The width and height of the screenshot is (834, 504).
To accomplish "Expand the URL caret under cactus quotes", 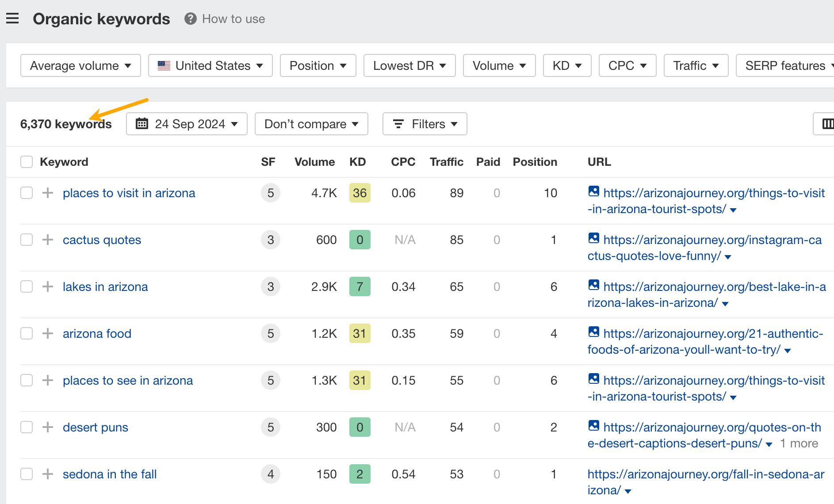I will (x=728, y=256).
